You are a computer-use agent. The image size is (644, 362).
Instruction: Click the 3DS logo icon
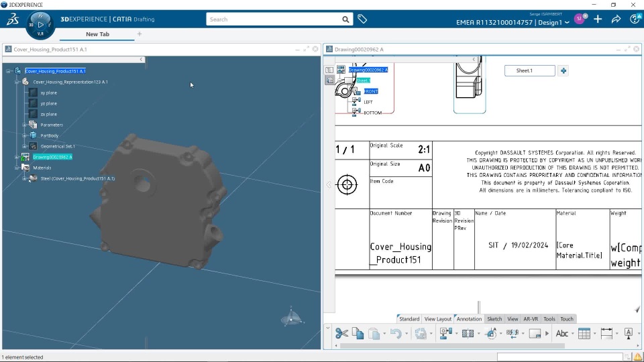[x=12, y=19]
